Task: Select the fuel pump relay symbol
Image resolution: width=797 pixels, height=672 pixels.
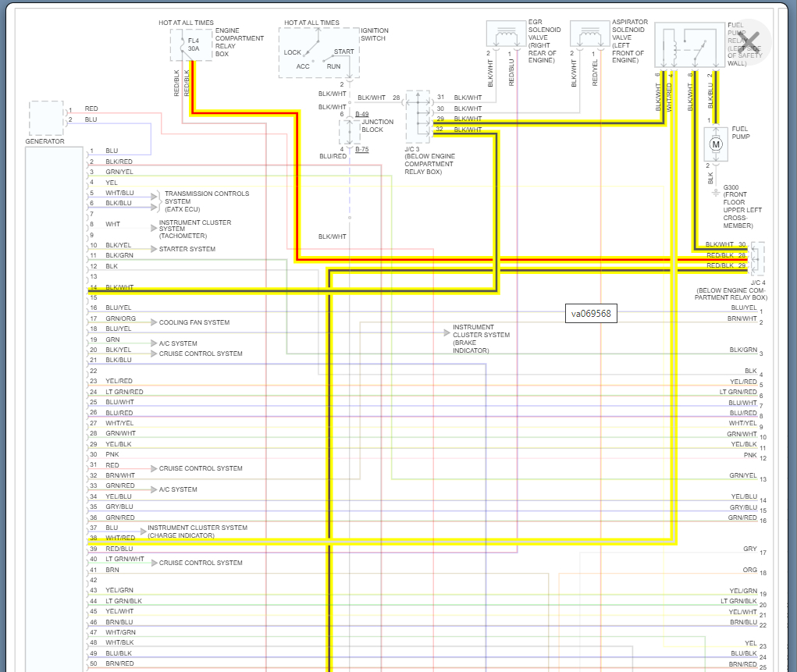Action: 690,44
